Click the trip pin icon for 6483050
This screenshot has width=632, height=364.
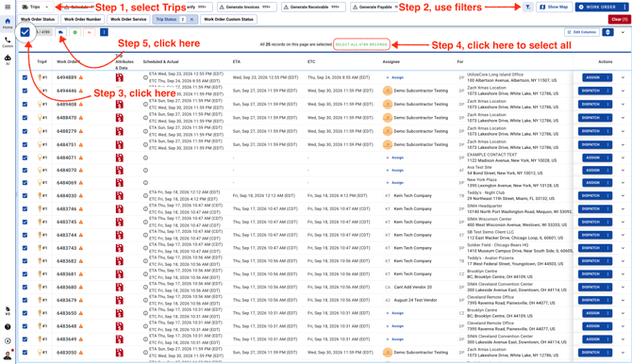(40, 353)
